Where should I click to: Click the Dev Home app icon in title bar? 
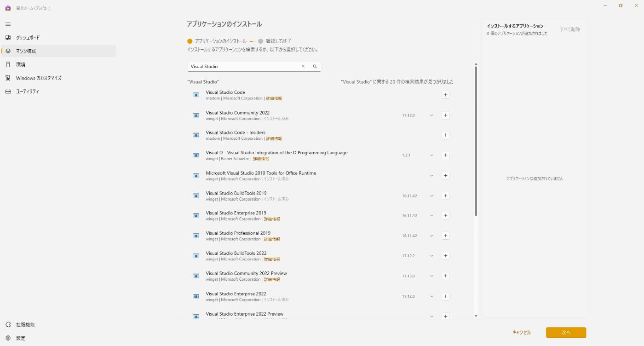tap(8, 8)
